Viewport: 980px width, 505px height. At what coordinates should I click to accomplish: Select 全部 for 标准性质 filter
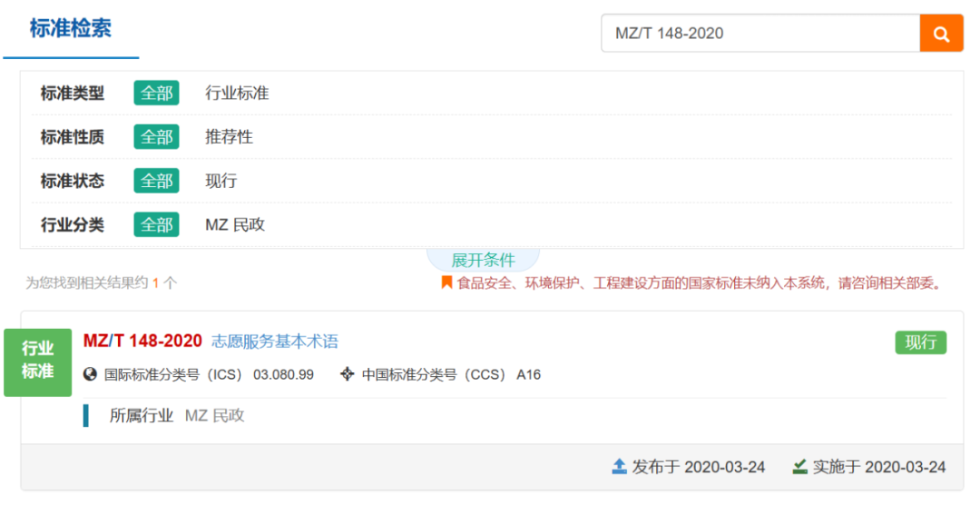(x=156, y=137)
